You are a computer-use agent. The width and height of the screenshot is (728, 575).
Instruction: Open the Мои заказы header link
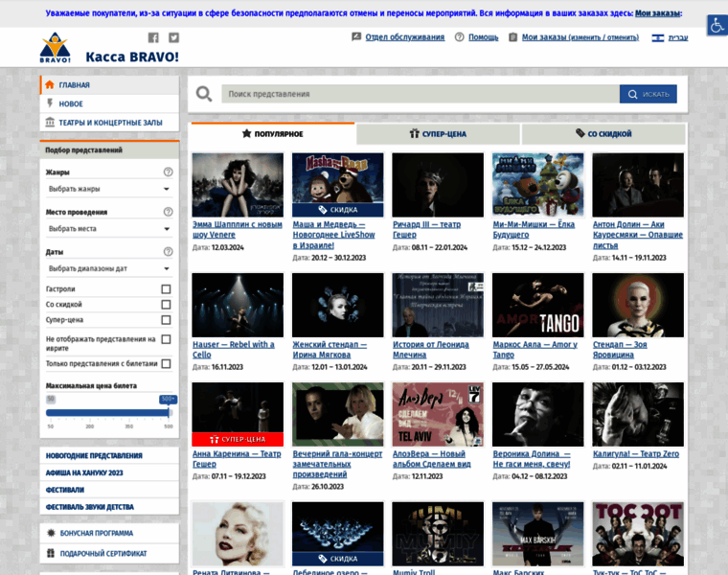[x=580, y=37]
